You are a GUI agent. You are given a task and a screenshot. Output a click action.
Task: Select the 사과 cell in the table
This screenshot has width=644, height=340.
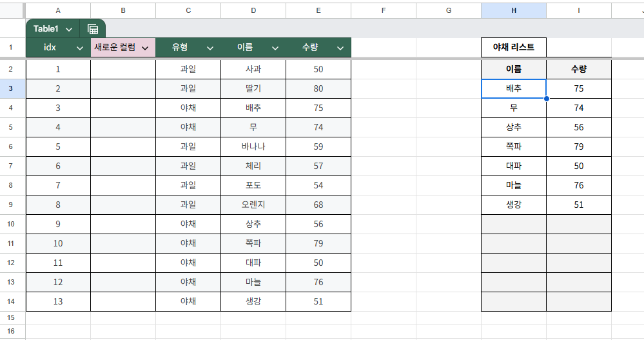(x=253, y=69)
